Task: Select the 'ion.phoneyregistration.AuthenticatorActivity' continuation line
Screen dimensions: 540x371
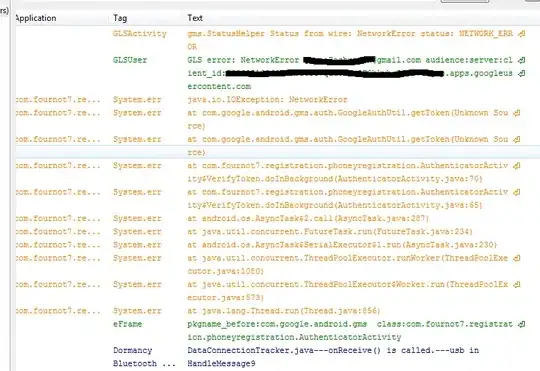Action: (294, 337)
